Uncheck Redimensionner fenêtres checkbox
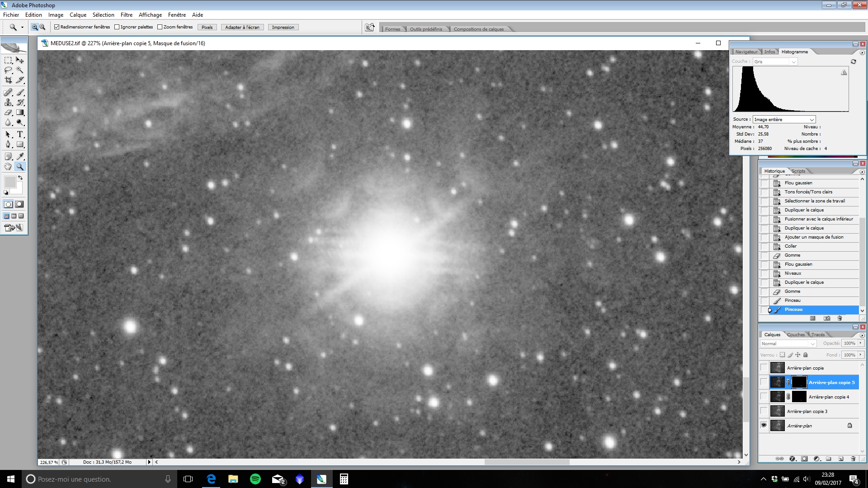This screenshot has width=868, height=488. coord(57,27)
